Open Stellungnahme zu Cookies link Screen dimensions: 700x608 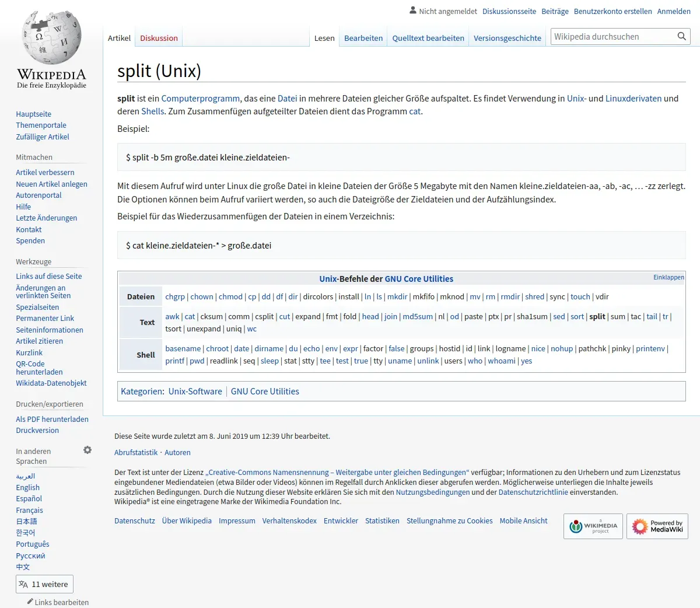(x=449, y=520)
